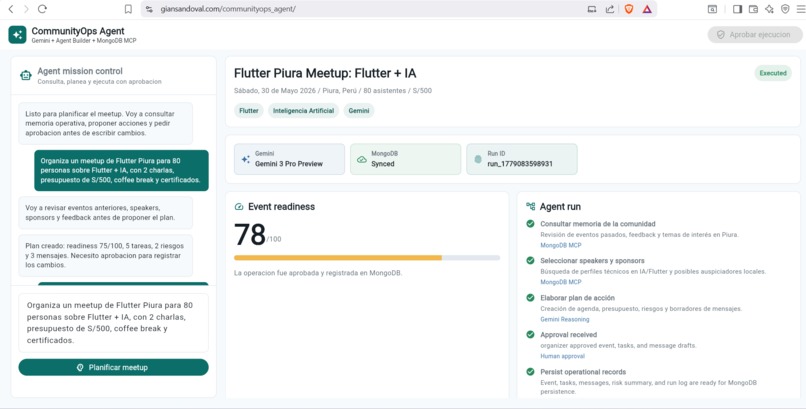Open the browser hamburger menu
This screenshot has height=409, width=806.
[800, 9]
